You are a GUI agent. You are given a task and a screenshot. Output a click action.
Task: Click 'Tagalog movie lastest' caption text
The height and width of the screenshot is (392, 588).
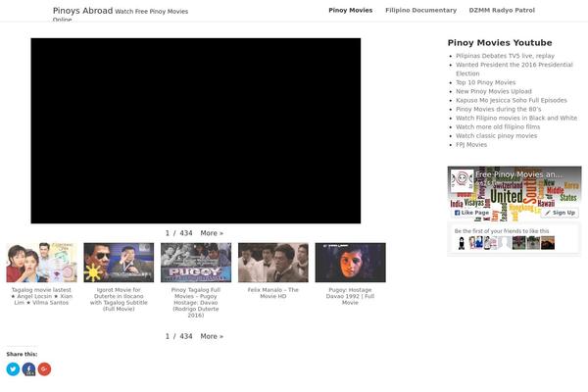coord(41,296)
